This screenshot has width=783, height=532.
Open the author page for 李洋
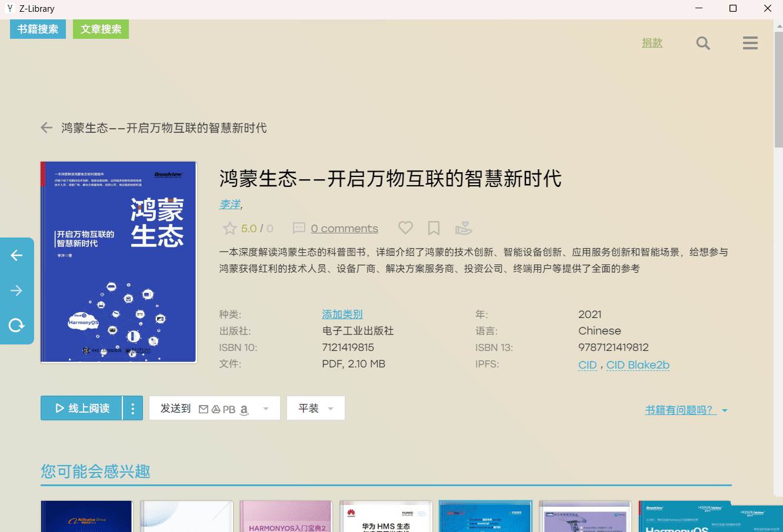pyautogui.click(x=230, y=205)
